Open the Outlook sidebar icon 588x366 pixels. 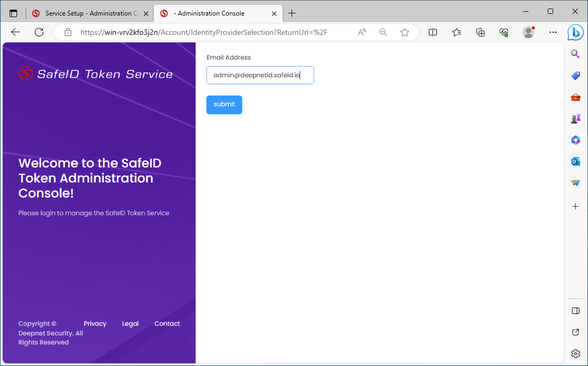coord(575,162)
